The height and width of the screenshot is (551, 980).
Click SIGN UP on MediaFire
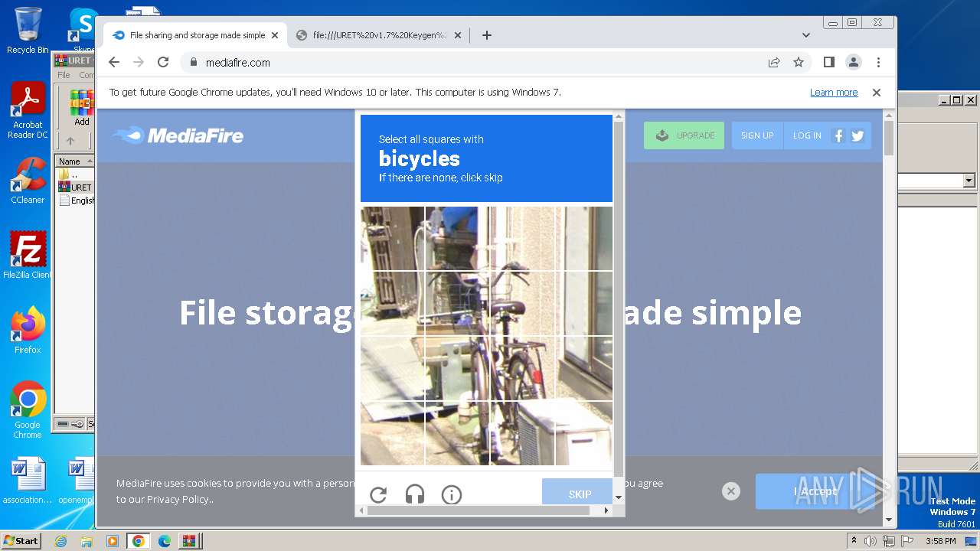click(757, 135)
